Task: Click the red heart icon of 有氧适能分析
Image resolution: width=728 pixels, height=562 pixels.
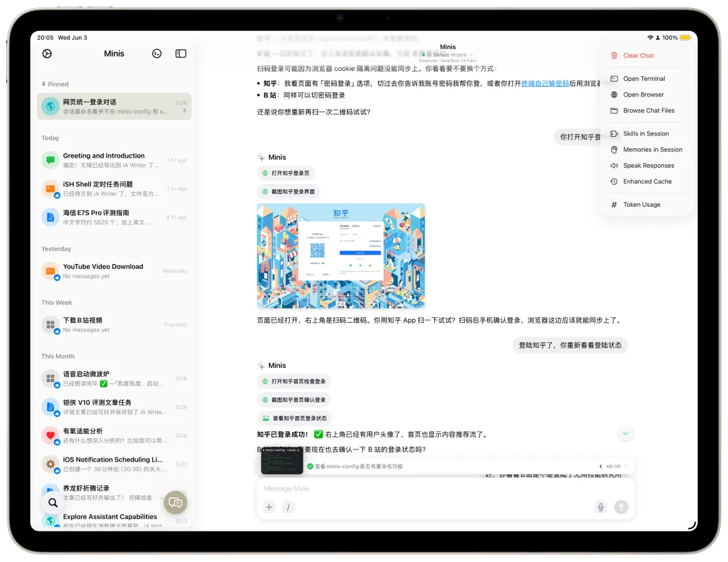Action: click(50, 436)
